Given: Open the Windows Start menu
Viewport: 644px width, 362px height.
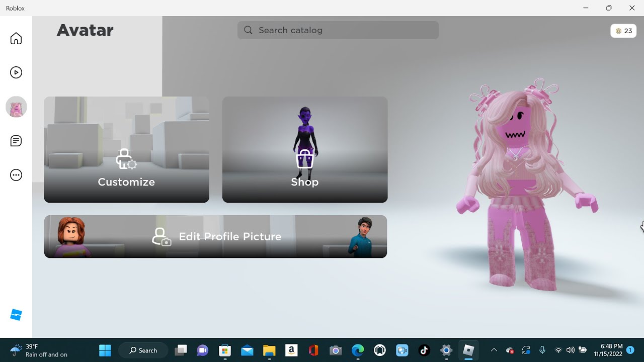Looking at the screenshot, I should point(105,350).
